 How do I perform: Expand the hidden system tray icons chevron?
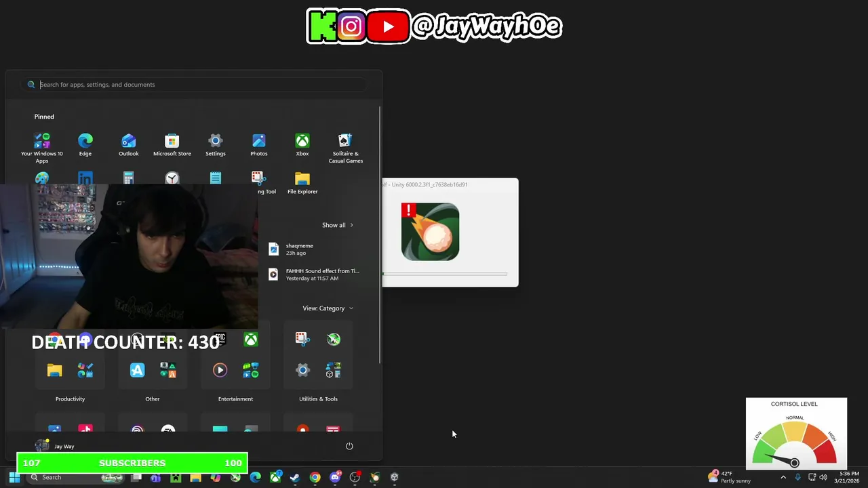click(x=783, y=477)
